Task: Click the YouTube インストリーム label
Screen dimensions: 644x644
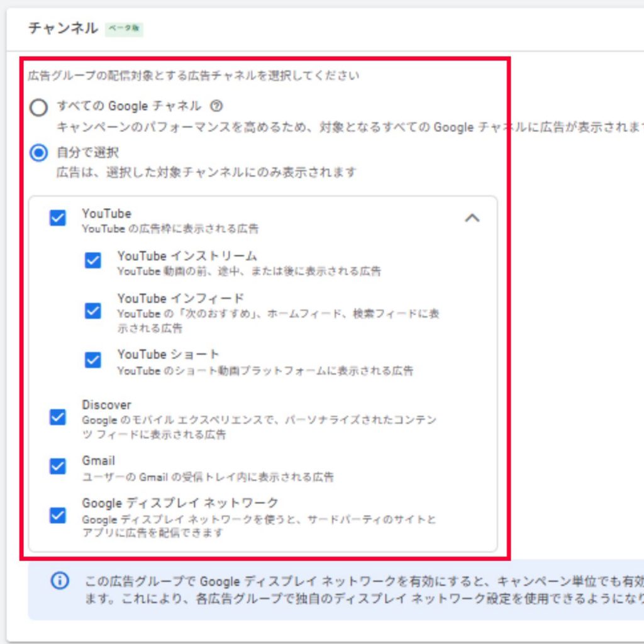Action: tap(187, 256)
